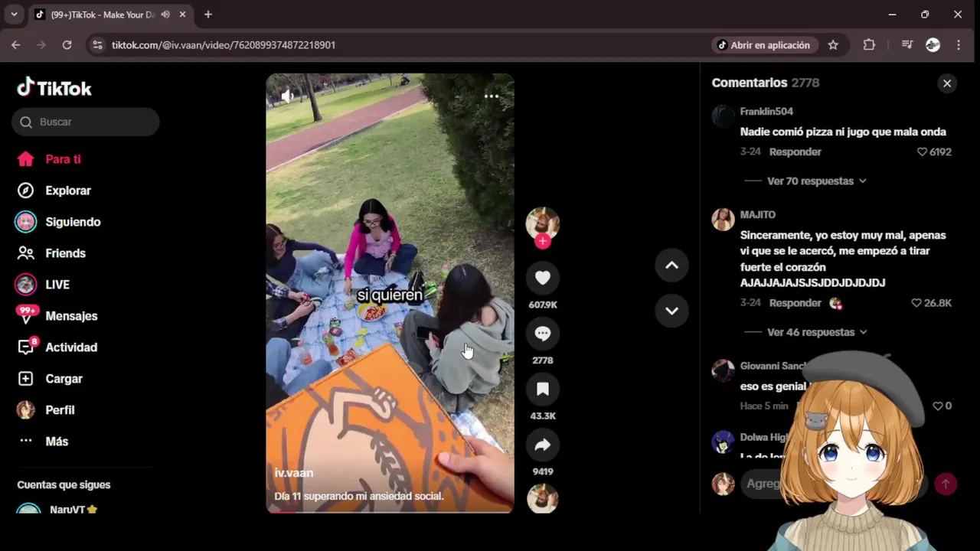Reply to MAJITO's comment

[x=795, y=303]
